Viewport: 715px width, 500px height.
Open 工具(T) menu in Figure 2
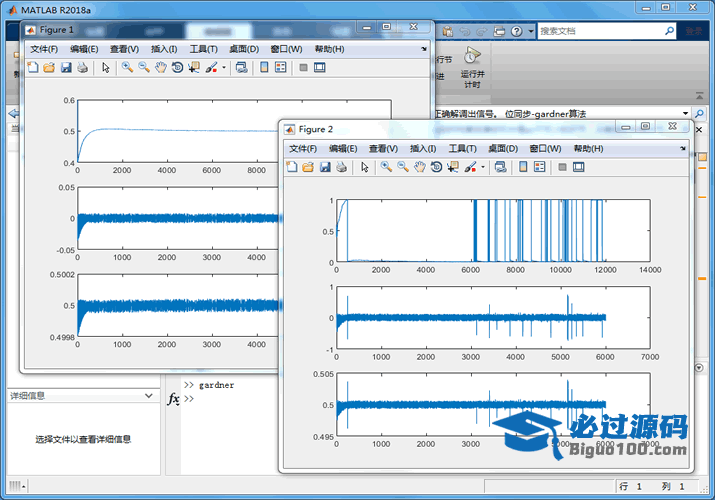463,149
